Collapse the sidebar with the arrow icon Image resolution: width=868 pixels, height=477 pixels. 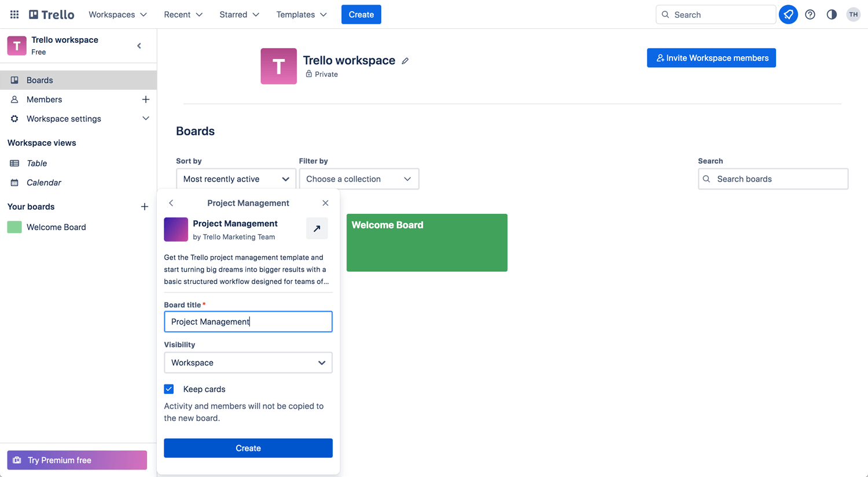(x=139, y=46)
